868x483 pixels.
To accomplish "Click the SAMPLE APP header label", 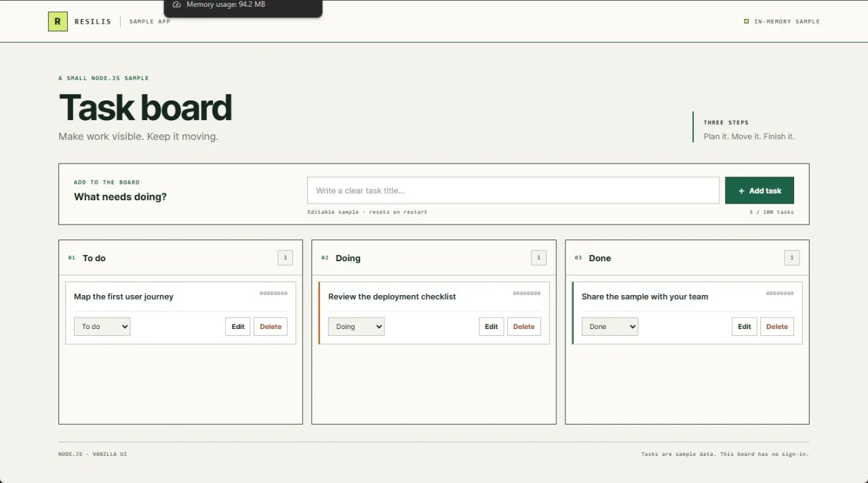I will pos(150,22).
